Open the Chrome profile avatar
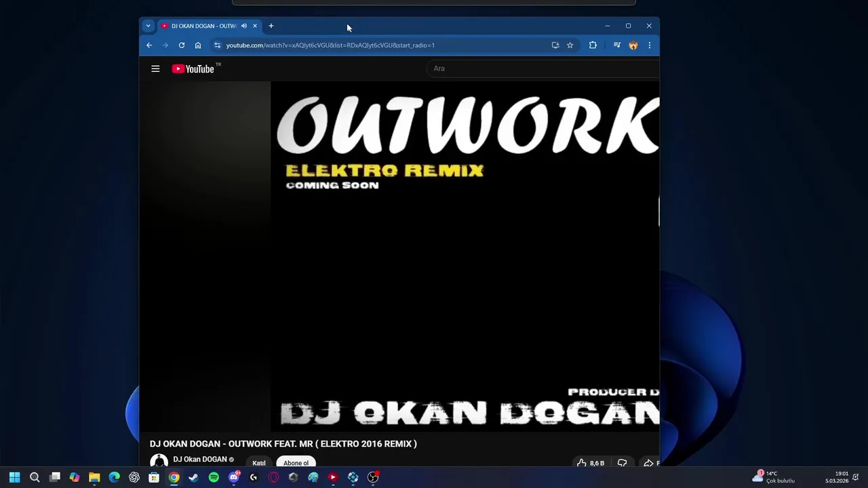 coord(633,45)
